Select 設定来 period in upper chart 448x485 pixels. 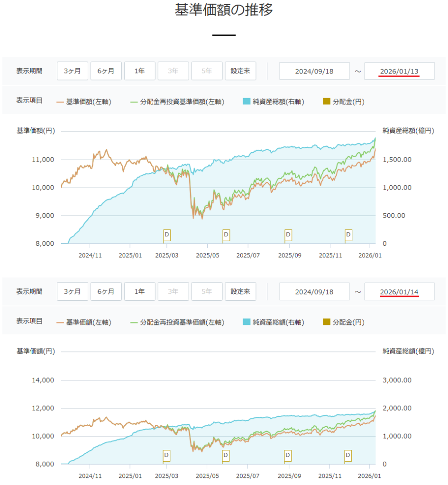click(x=240, y=71)
